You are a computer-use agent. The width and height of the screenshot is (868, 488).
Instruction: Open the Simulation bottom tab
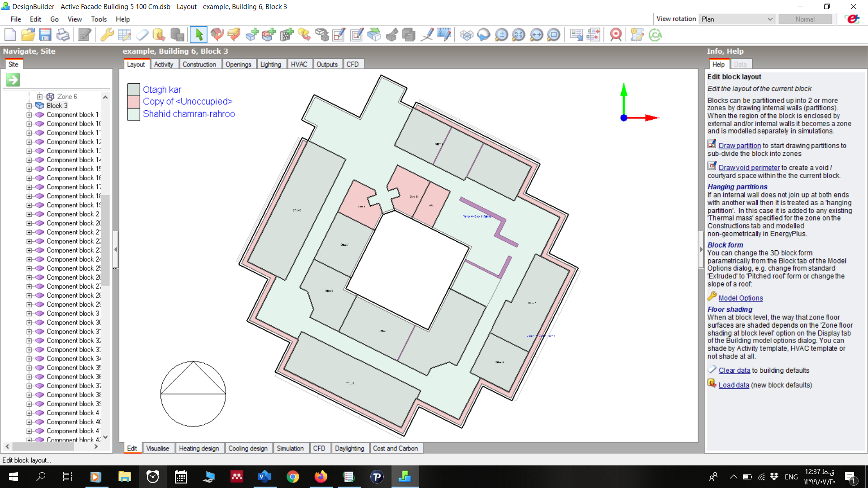pyautogui.click(x=290, y=448)
